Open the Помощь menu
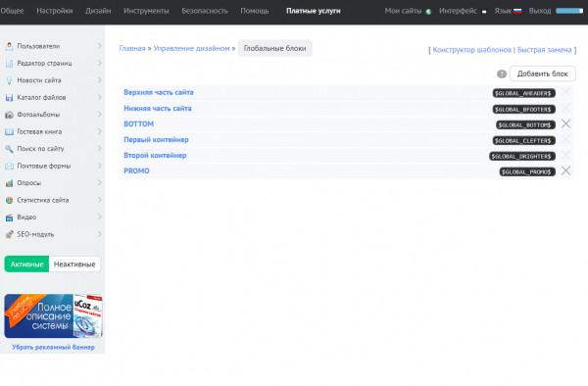588x386 pixels. (x=255, y=11)
